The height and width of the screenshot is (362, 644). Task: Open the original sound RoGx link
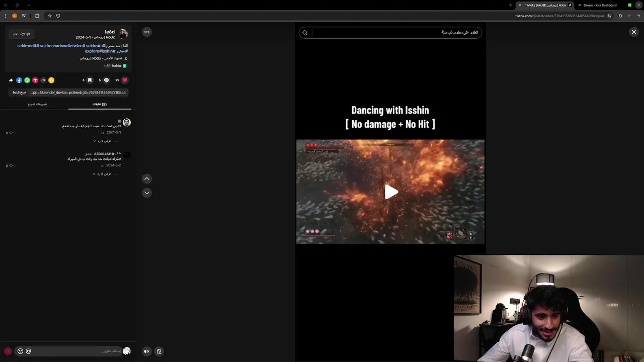[x=103, y=58]
